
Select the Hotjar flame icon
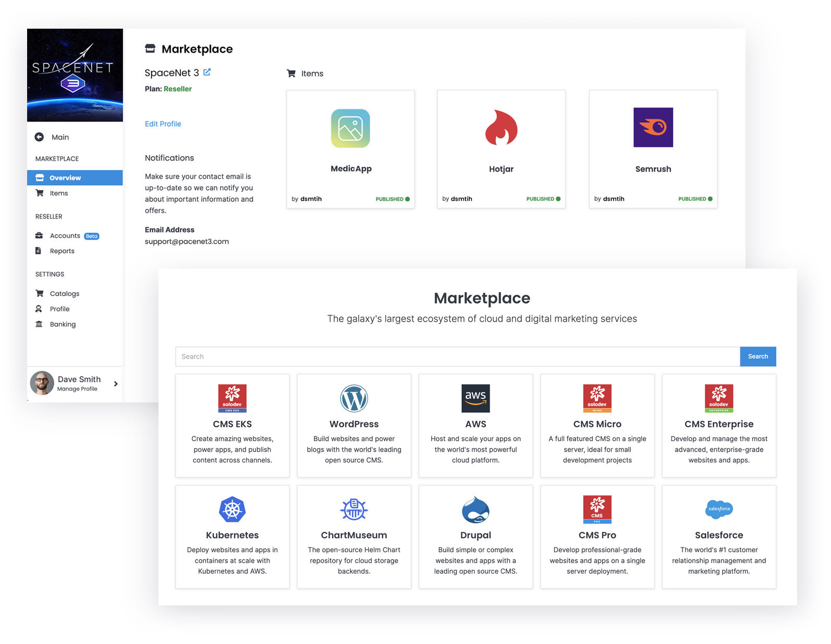click(501, 128)
